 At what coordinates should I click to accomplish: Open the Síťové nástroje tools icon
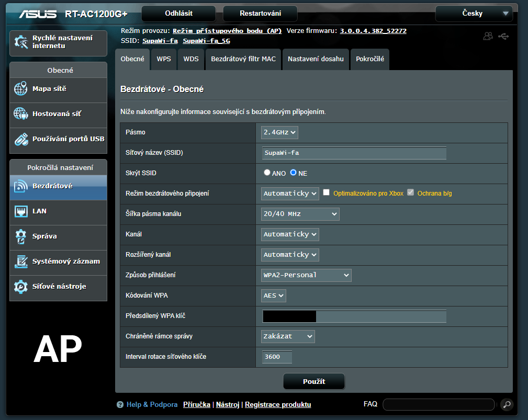click(21, 287)
